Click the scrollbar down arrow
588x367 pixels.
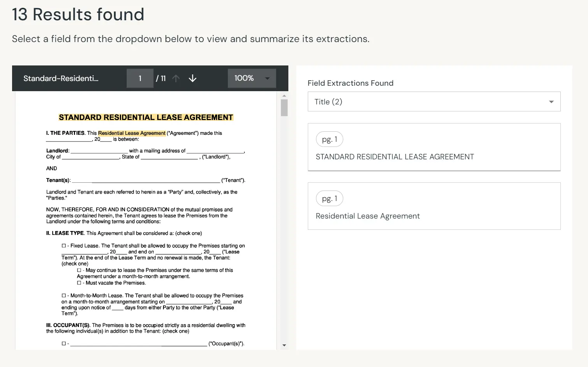(284, 345)
